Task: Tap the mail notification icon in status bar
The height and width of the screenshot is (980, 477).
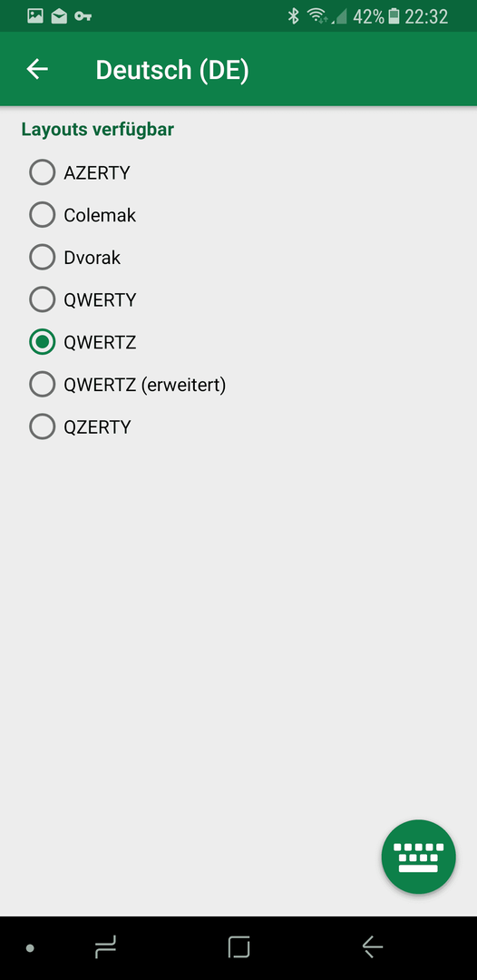Action: [x=59, y=16]
